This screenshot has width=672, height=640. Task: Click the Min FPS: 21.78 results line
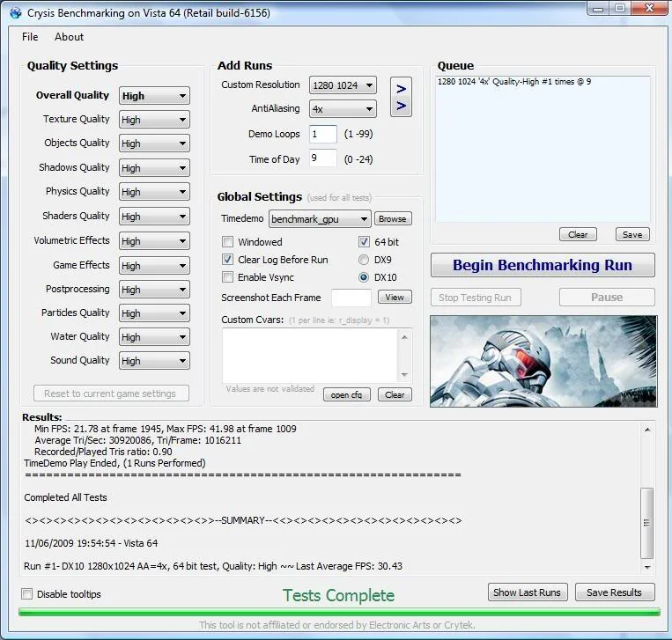point(166,429)
